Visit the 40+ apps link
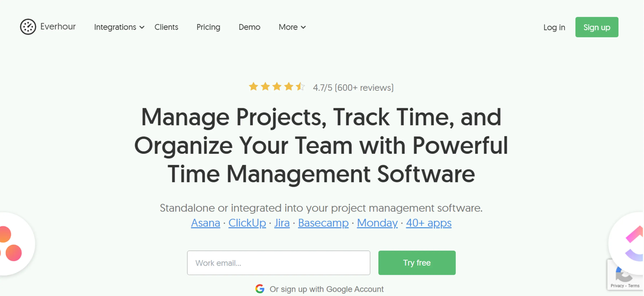Viewport: 644px width, 296px height. pyautogui.click(x=429, y=223)
